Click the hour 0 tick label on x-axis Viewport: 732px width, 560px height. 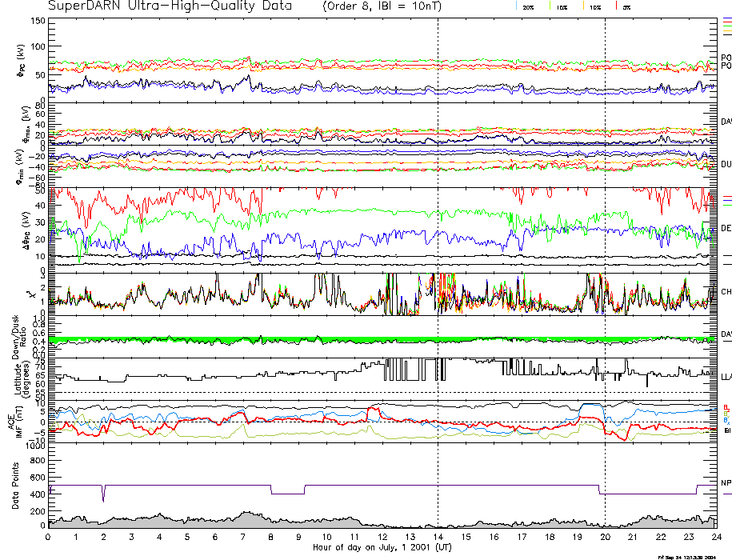coord(49,537)
